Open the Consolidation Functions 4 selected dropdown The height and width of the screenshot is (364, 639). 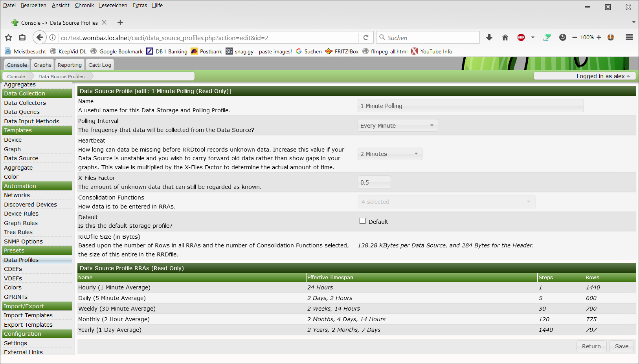coord(446,201)
